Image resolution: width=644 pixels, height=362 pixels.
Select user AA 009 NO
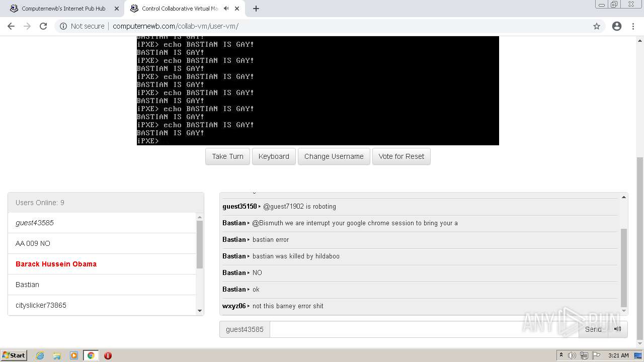click(102, 243)
